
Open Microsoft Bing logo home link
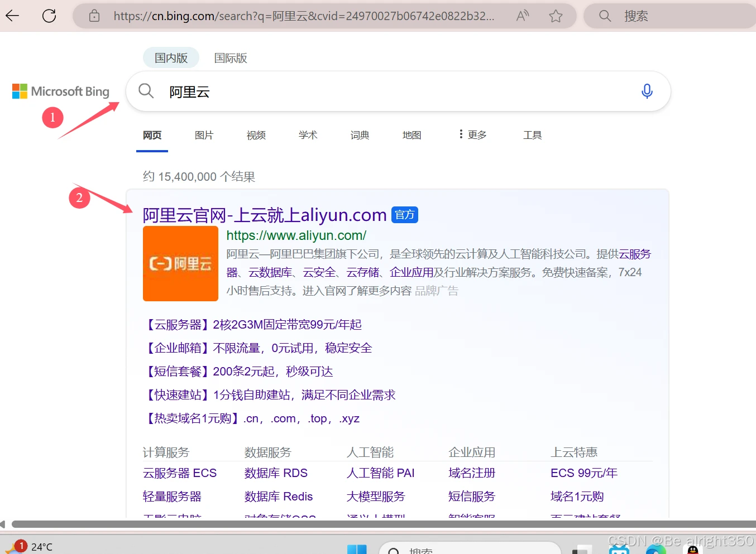click(61, 91)
